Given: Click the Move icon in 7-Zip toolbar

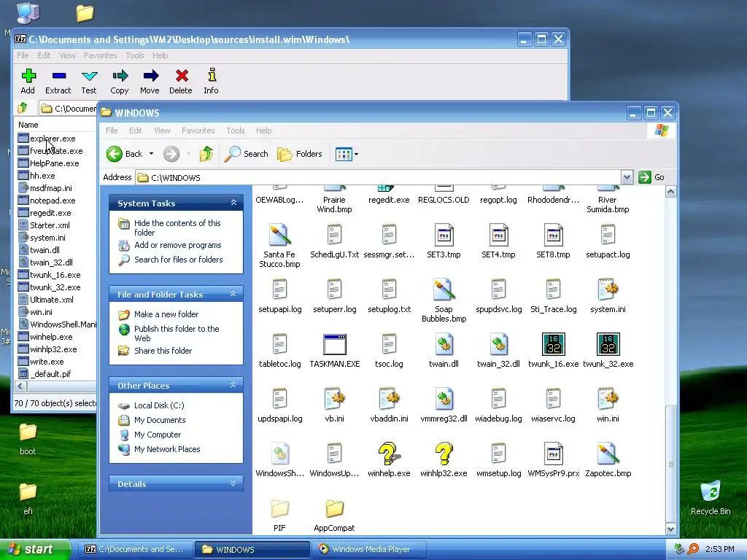Looking at the screenshot, I should pyautogui.click(x=150, y=75).
